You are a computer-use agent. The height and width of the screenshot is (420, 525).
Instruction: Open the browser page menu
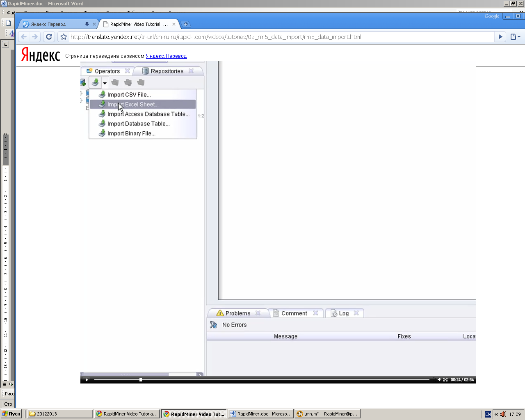click(x=515, y=37)
